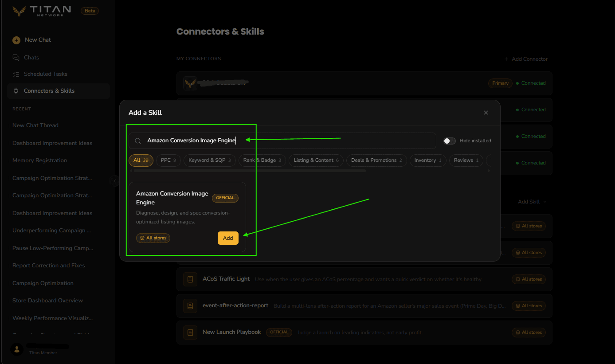Close the Add a Skill dialog
Image resolution: width=615 pixels, height=364 pixels.
coord(486,113)
